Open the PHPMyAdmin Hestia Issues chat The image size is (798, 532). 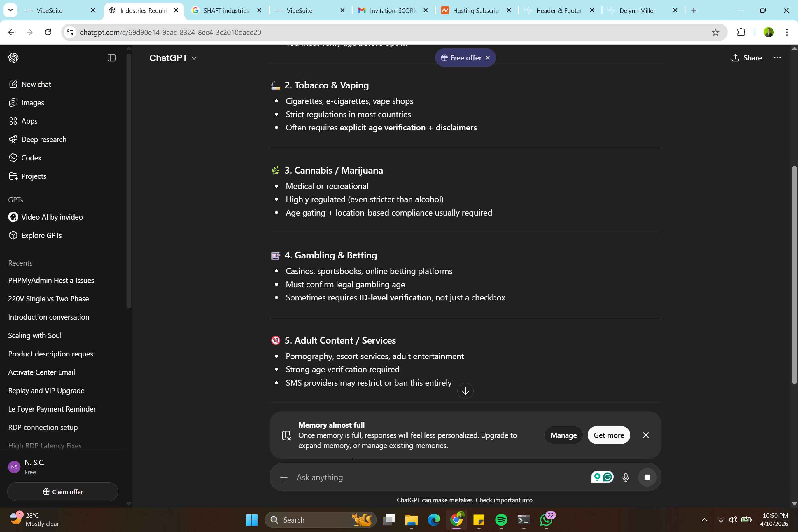(51, 280)
